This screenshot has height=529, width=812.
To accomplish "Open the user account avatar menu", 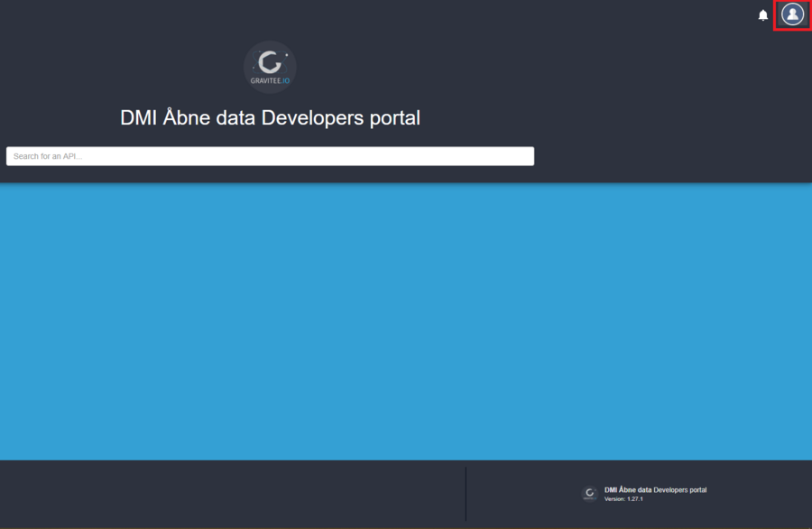I will point(792,14).
